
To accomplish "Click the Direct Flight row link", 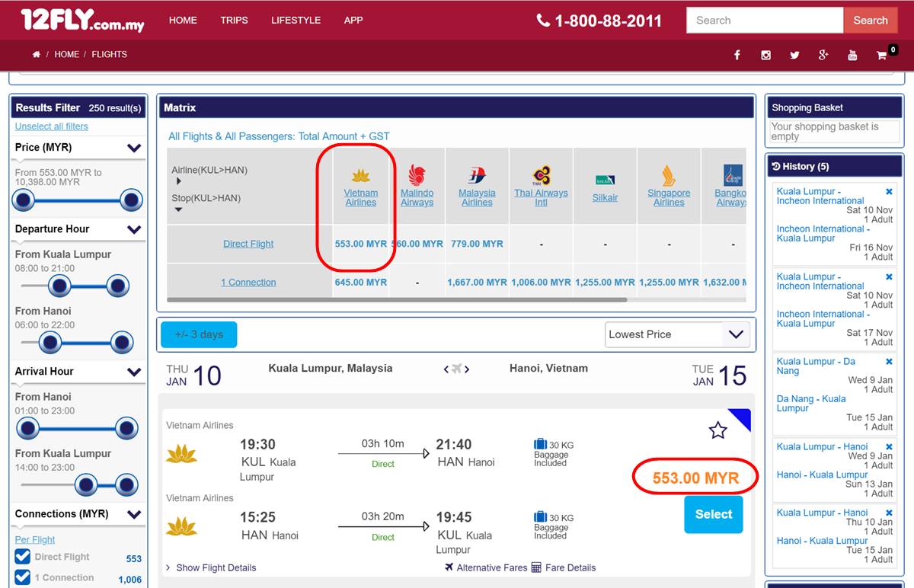I will coord(248,244).
